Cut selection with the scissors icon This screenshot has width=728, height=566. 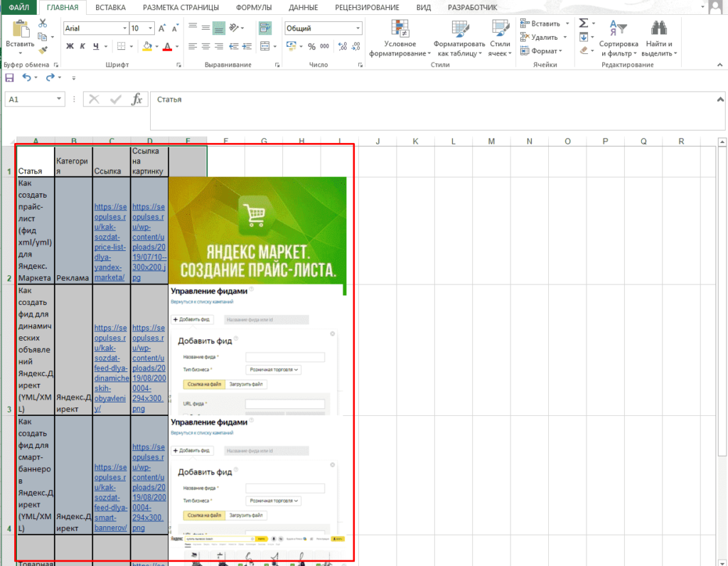[43, 23]
